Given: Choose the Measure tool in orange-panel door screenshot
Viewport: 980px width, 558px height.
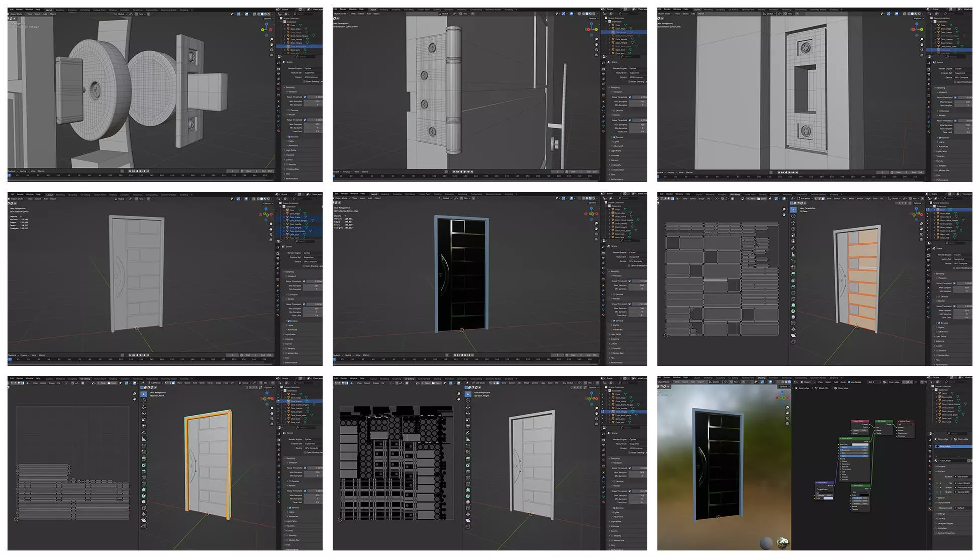Looking at the screenshot, I should [x=793, y=254].
